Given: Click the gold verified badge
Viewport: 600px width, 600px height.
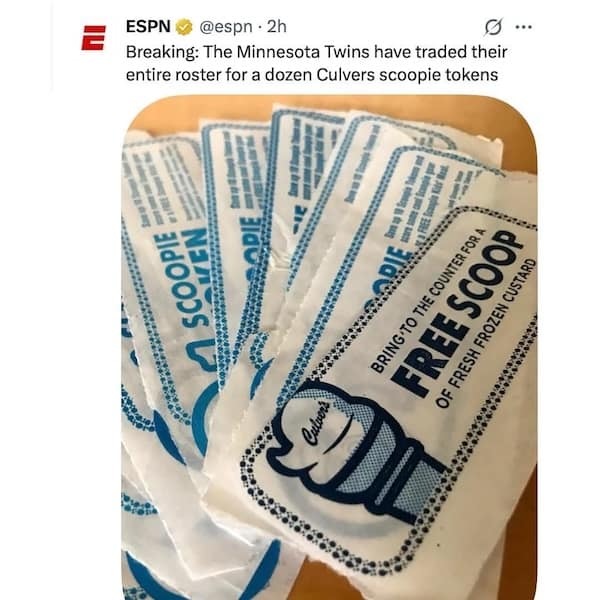Looking at the screenshot, I should (x=184, y=27).
